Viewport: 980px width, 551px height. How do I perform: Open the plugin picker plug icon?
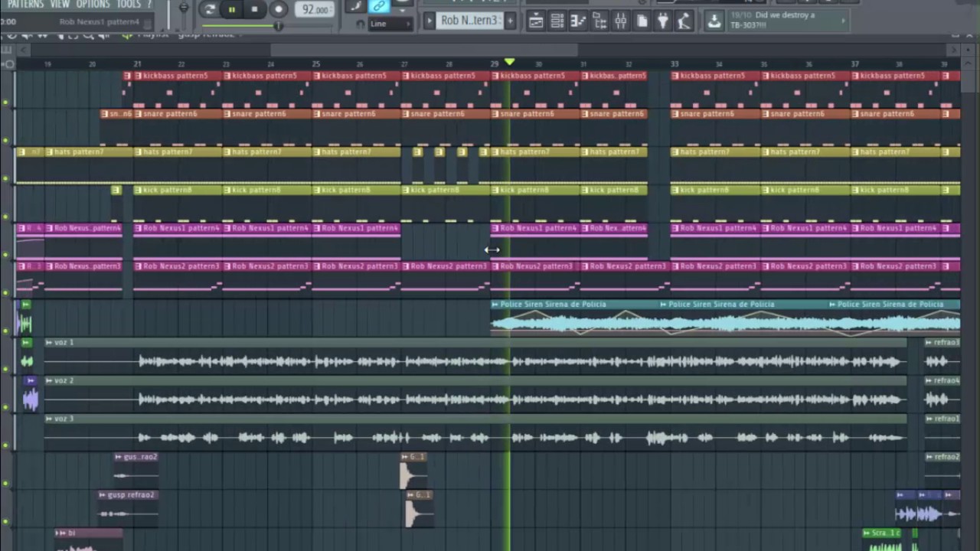[663, 21]
